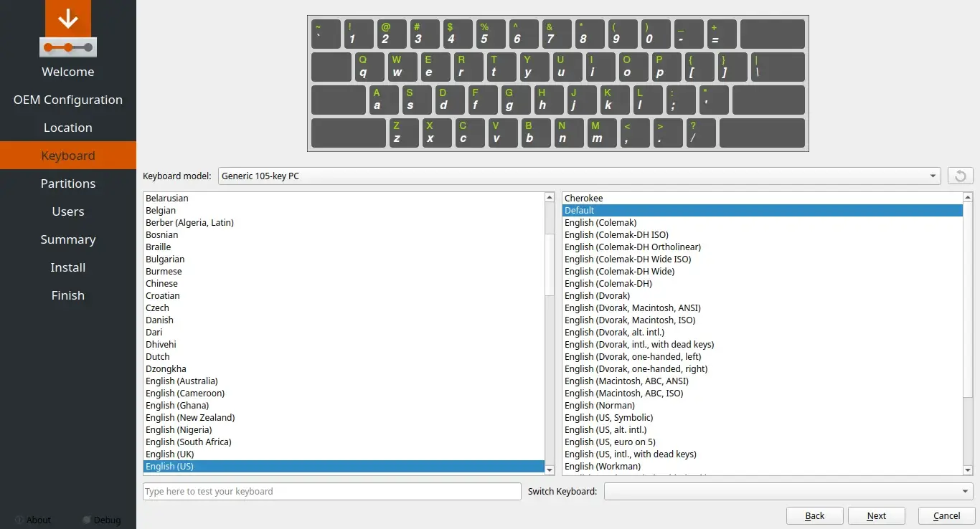The height and width of the screenshot is (529, 980).
Task: Pick Braille from the language list
Action: pos(344,247)
